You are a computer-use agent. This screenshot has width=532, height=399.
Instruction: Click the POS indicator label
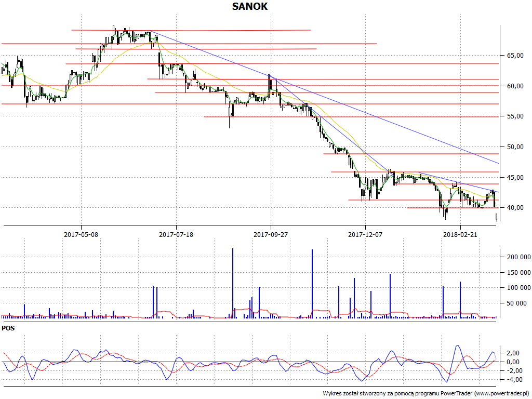[8, 328]
